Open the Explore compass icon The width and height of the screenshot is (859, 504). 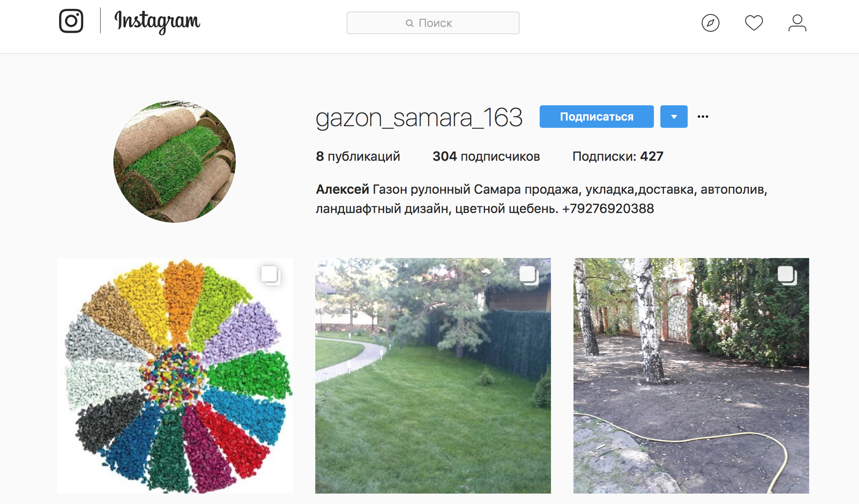tap(710, 23)
